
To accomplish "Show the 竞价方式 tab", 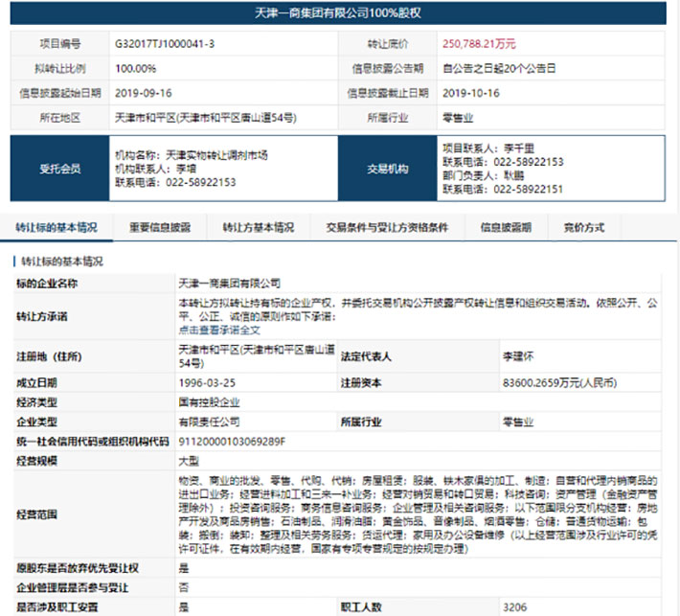I will (x=583, y=227).
